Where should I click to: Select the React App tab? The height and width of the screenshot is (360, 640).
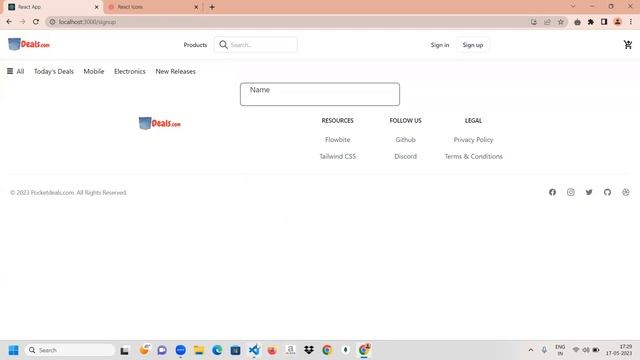click(53, 7)
